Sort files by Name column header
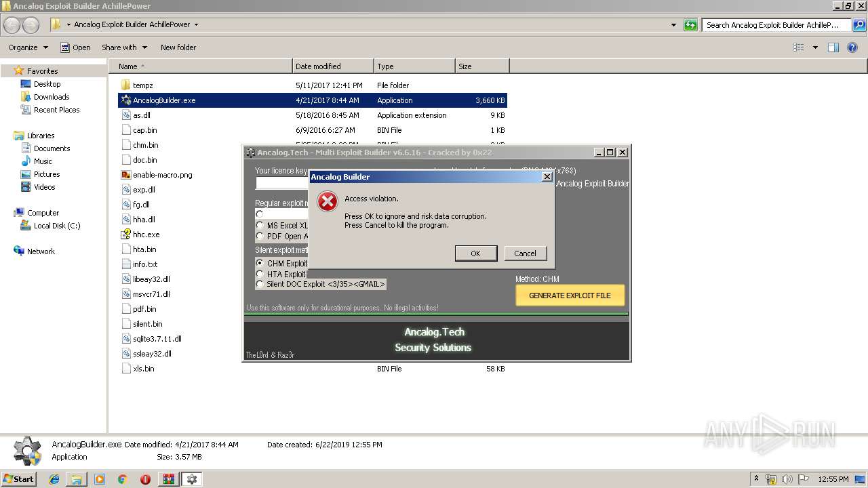Image resolution: width=868 pixels, height=488 pixels. click(x=200, y=66)
